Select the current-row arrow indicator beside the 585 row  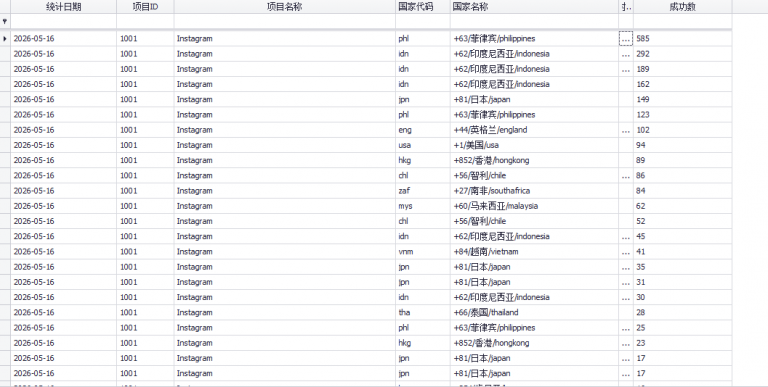pos(5,38)
